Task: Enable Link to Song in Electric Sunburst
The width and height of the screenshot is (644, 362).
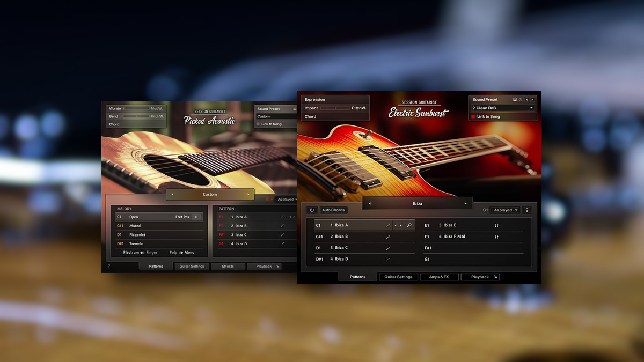Action: pyautogui.click(x=473, y=116)
